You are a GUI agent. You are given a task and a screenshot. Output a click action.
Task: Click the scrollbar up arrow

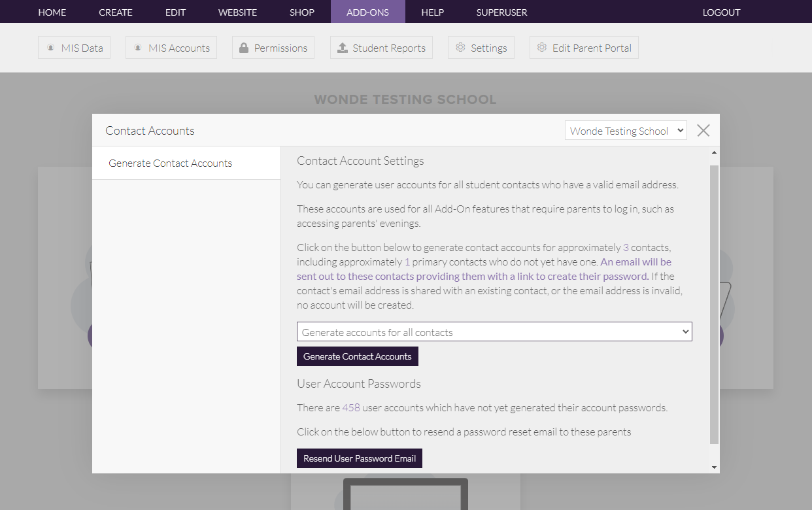(x=714, y=152)
